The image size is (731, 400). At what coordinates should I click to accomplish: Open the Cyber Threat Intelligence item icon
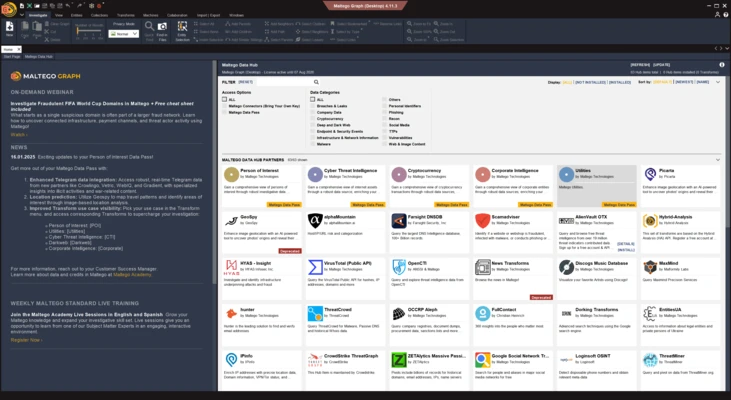click(x=315, y=174)
